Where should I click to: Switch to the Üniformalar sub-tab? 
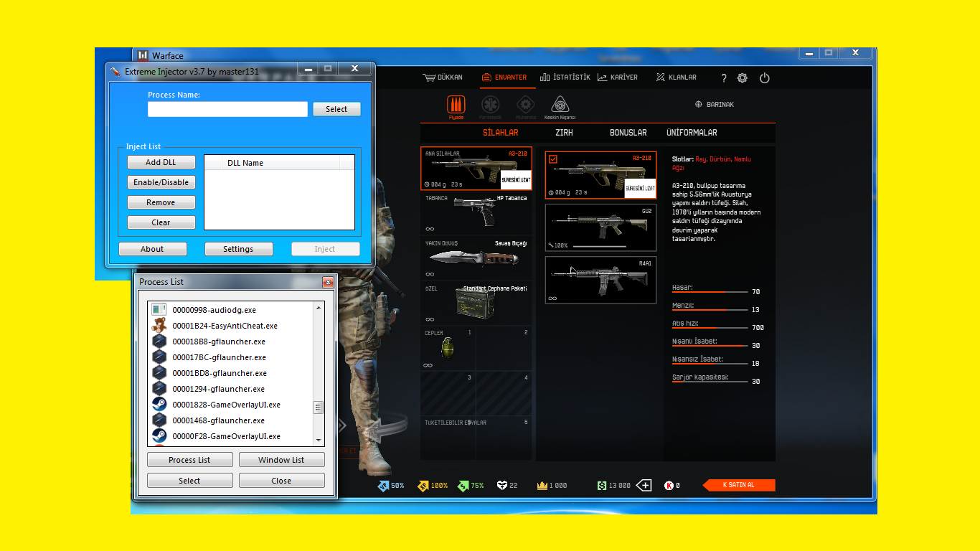coord(692,133)
